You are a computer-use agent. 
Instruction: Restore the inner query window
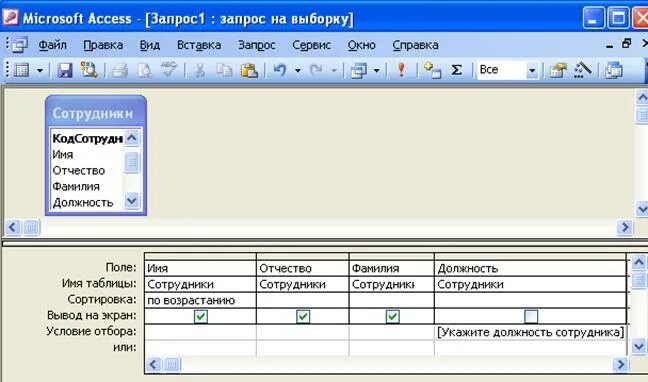tap(627, 44)
